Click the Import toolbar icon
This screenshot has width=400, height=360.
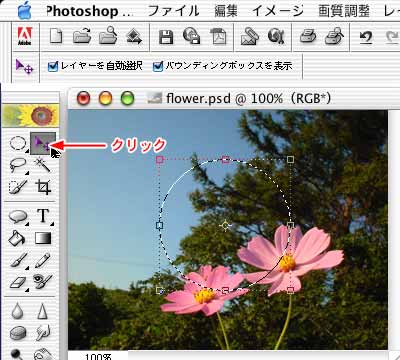(x=134, y=36)
